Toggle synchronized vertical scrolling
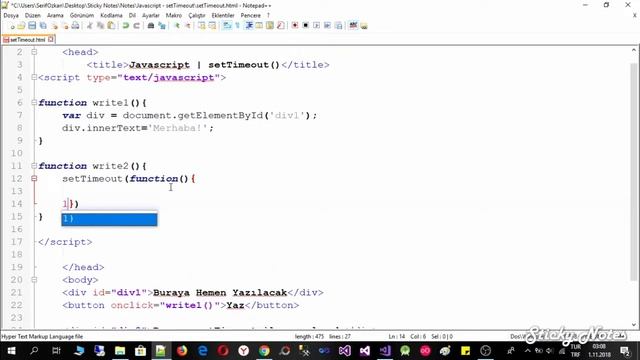The image size is (640, 360). [202, 26]
